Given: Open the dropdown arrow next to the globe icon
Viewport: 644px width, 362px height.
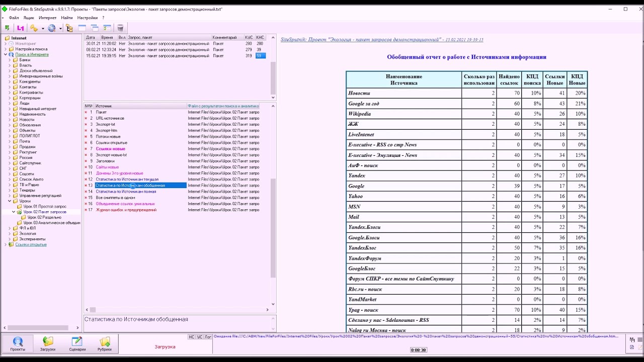Looking at the screenshot, I should [60, 29].
